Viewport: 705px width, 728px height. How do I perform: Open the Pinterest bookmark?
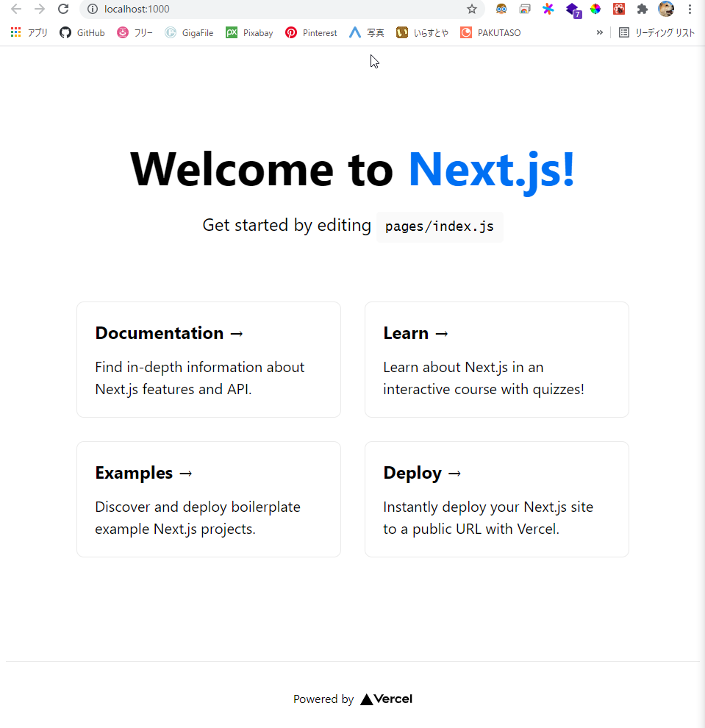(311, 32)
